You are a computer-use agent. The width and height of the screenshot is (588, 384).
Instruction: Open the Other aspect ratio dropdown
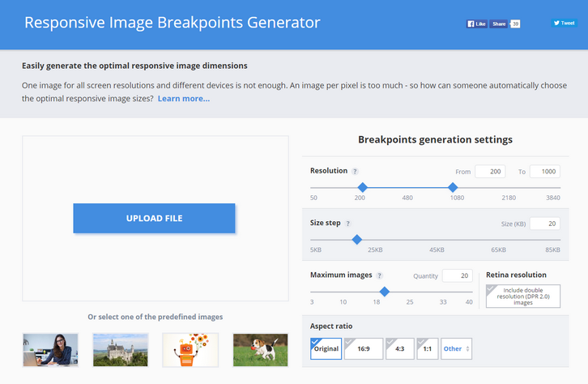coord(456,348)
